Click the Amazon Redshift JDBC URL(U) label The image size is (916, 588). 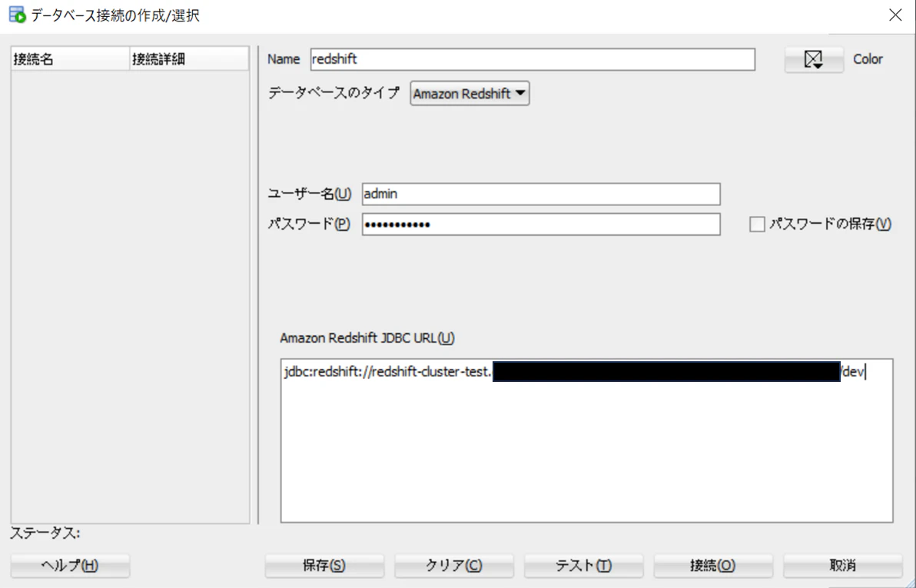(x=367, y=338)
